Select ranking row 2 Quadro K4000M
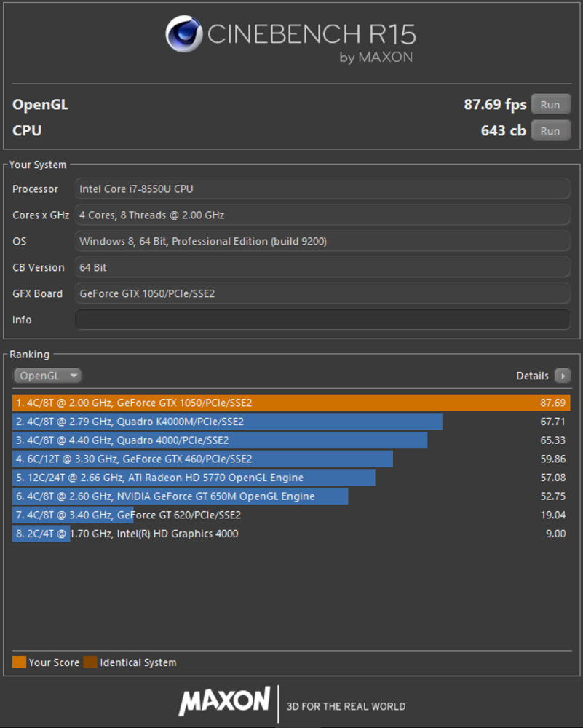Image resolution: width=583 pixels, height=728 pixels. point(291,421)
